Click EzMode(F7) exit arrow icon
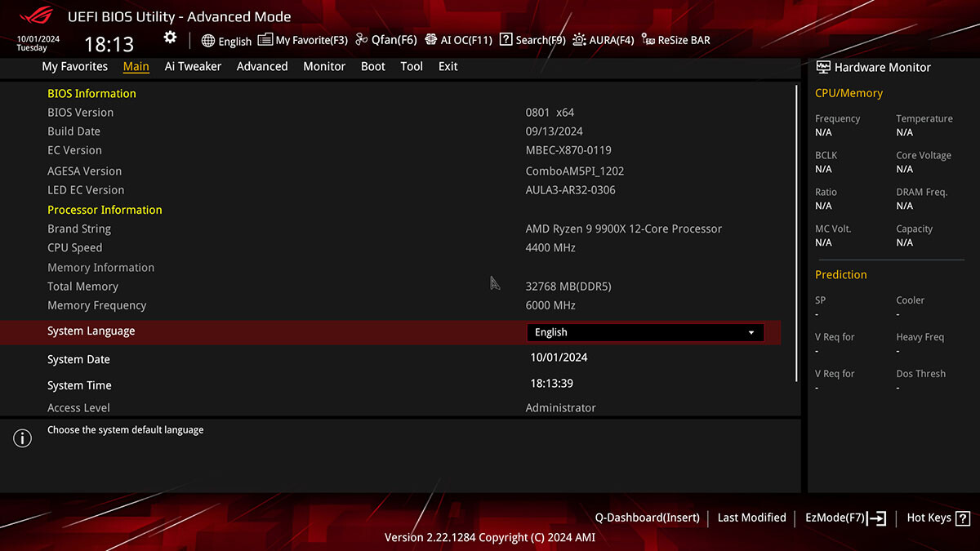 click(x=877, y=518)
